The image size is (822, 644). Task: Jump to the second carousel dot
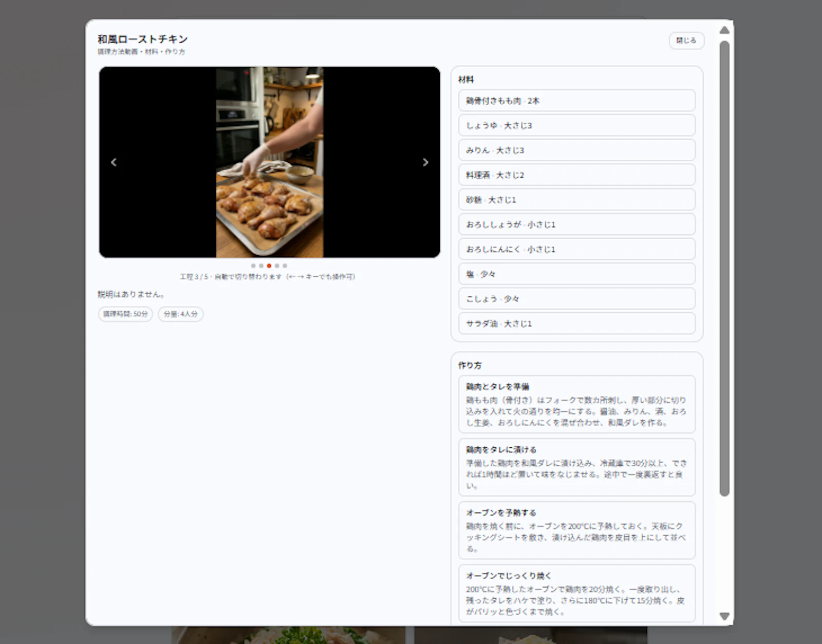point(261,266)
